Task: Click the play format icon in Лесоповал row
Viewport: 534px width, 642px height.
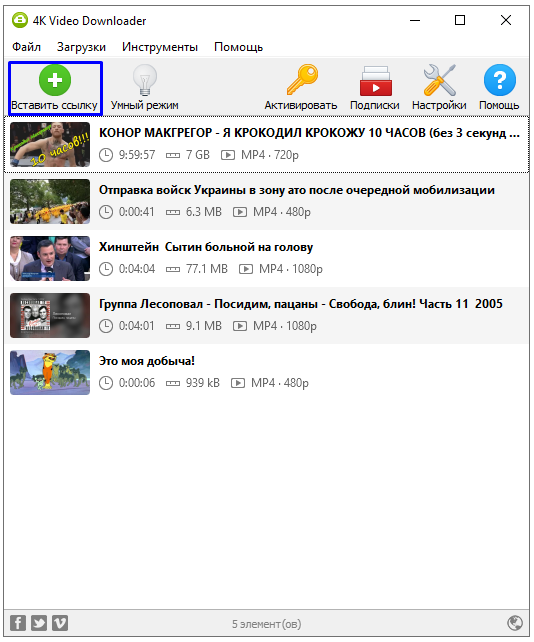Action: click(x=240, y=326)
